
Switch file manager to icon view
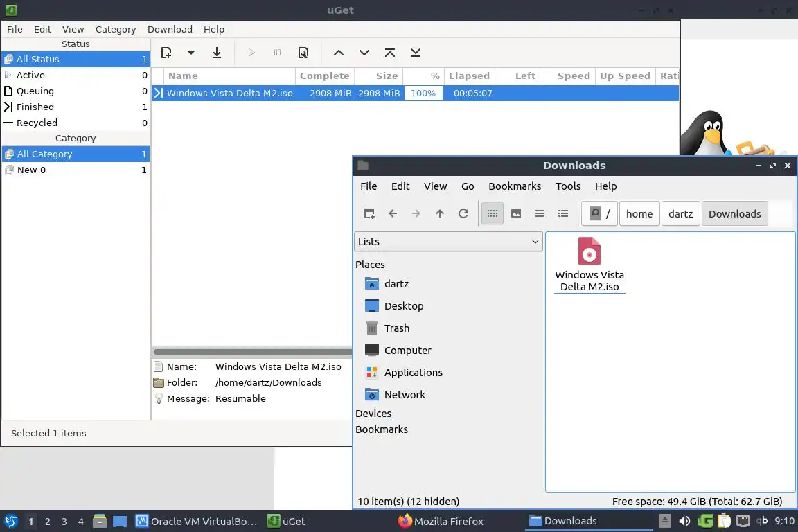[492, 214]
